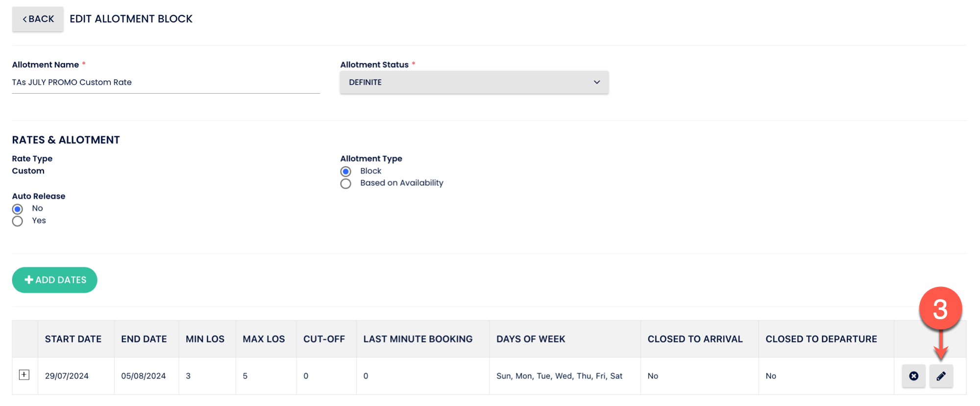Click the pencil edit icon in date row
Viewport: 980px width, 406px height.
[941, 376]
